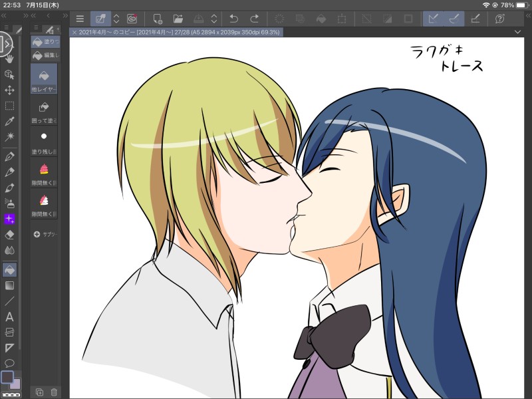Image resolution: width=532 pixels, height=399 pixels.
Task: Expand stepper arrows beside the save button
Action: 213,19
